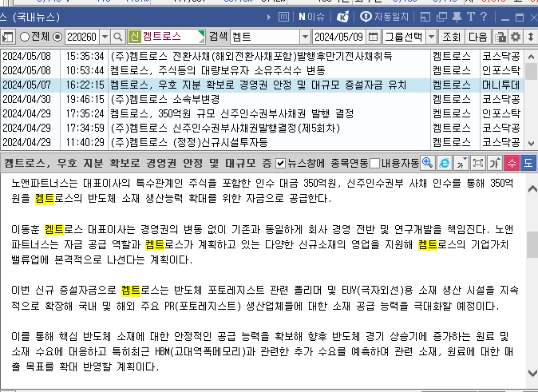The width and height of the screenshot is (538, 392).
Task: Open the calendar date picker icon
Action: click(373, 37)
